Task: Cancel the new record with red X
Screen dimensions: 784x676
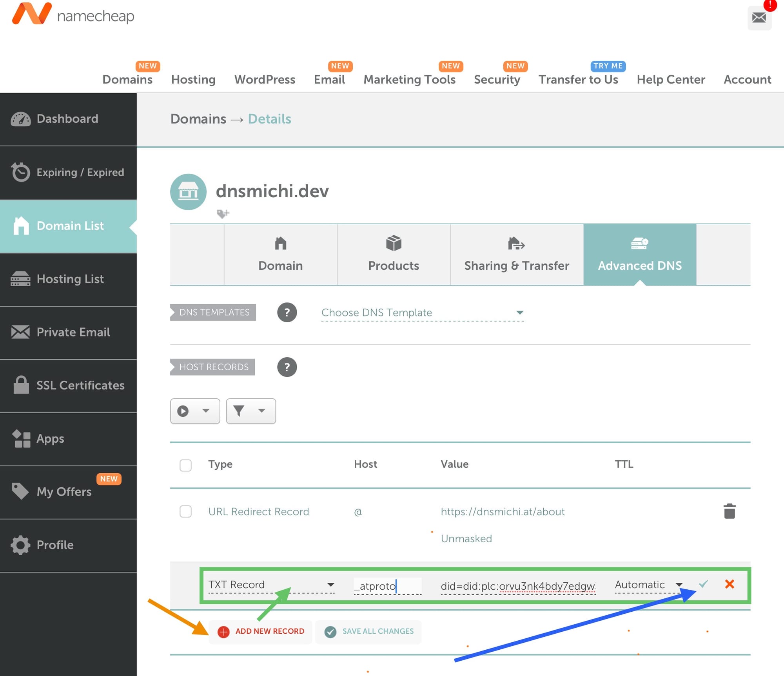Action: pos(729,584)
